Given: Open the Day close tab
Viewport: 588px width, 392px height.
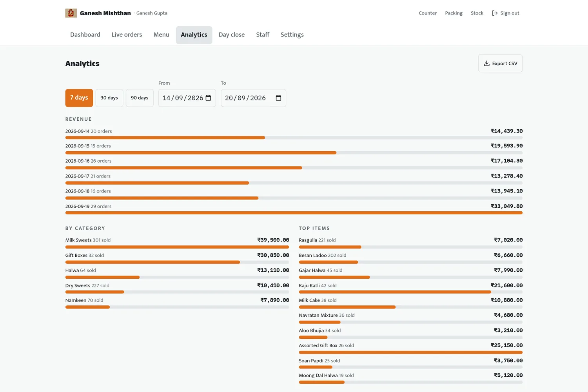Looking at the screenshot, I should coord(232,35).
